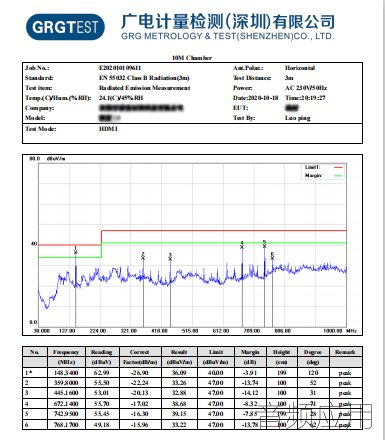This screenshot has height=440, width=385.
Task: Select table row 3 frequency 445.1600
Action: click(66, 393)
